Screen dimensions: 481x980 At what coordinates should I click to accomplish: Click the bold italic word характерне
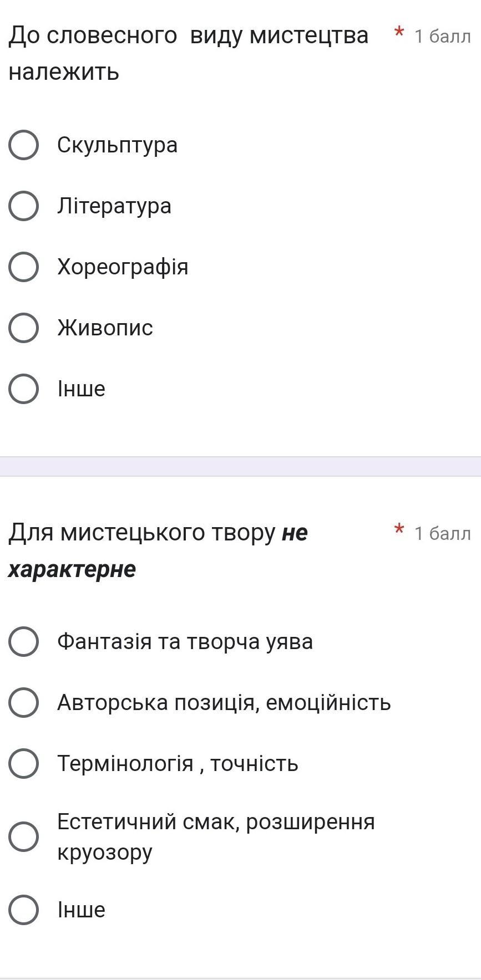coord(72,569)
